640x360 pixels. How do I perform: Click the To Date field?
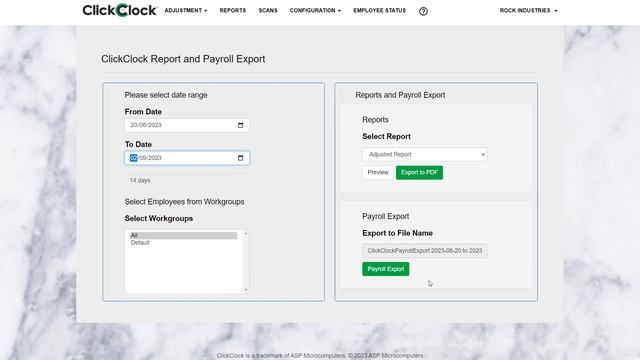click(187, 158)
